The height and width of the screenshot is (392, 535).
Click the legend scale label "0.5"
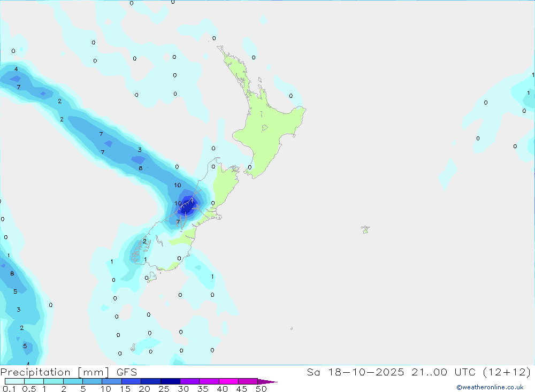[29, 389]
